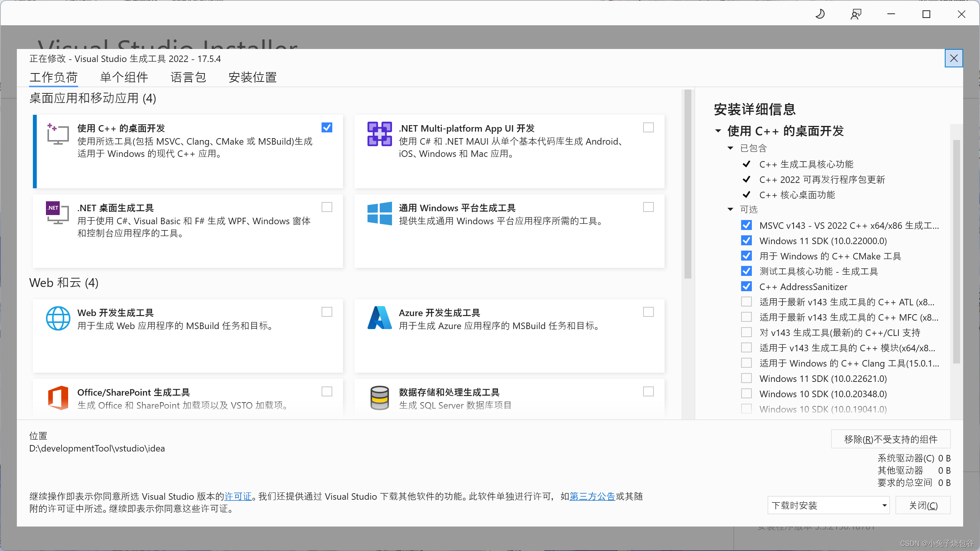Enable C++ 模块 for v143 build tools
The height and width of the screenshot is (551, 980).
pos(746,347)
